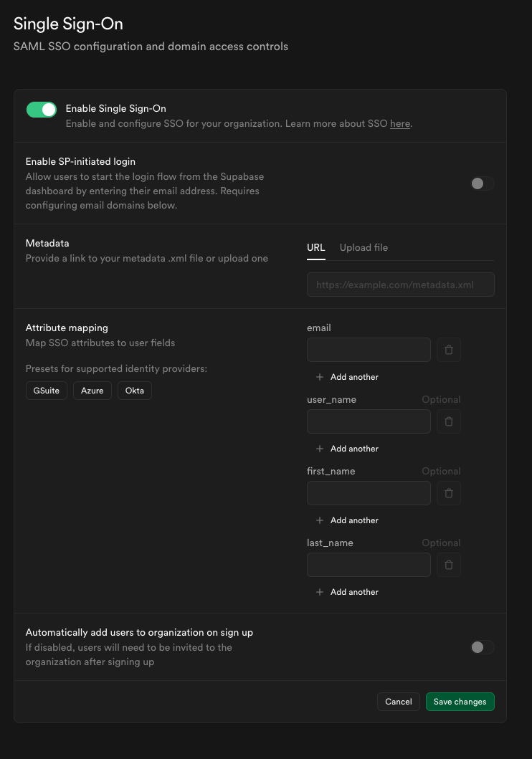The height and width of the screenshot is (759, 532).
Task: Enable automatically add users on sign up
Action: (482, 647)
